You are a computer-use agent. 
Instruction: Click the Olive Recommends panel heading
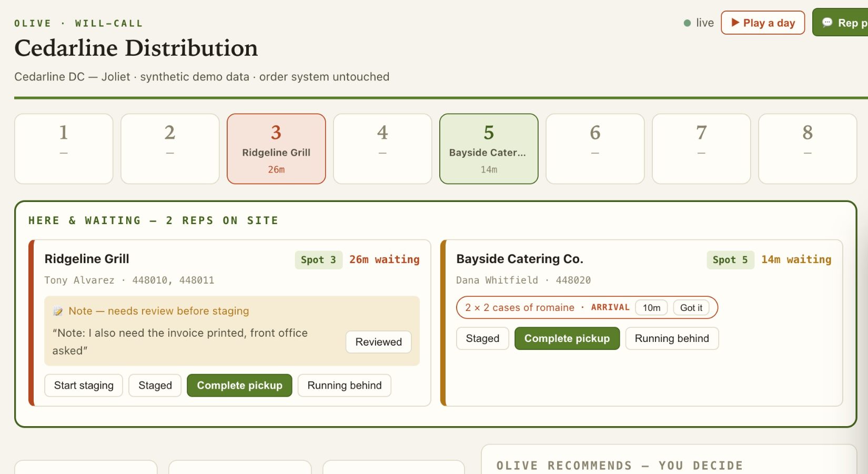pyautogui.click(x=620, y=466)
